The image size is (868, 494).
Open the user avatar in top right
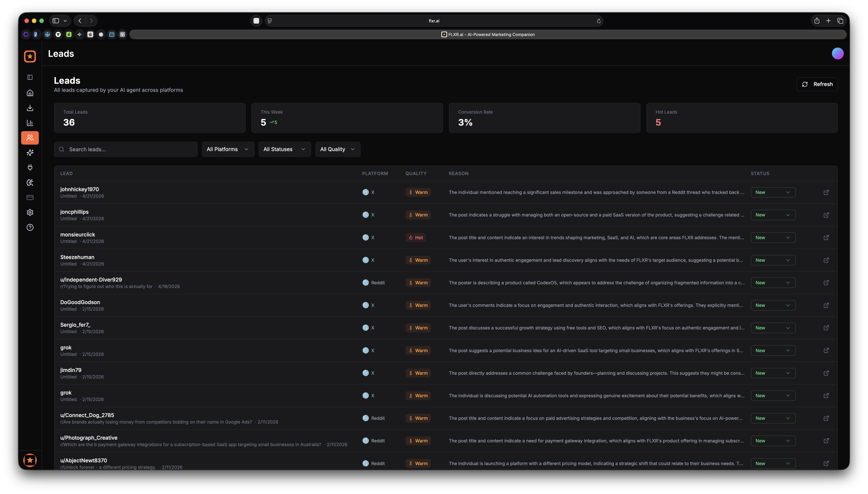click(837, 54)
